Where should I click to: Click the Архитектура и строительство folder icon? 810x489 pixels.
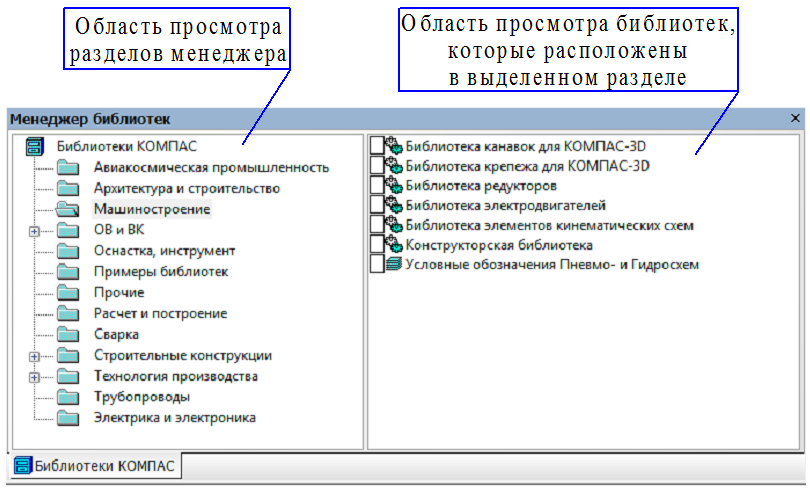tap(68, 188)
